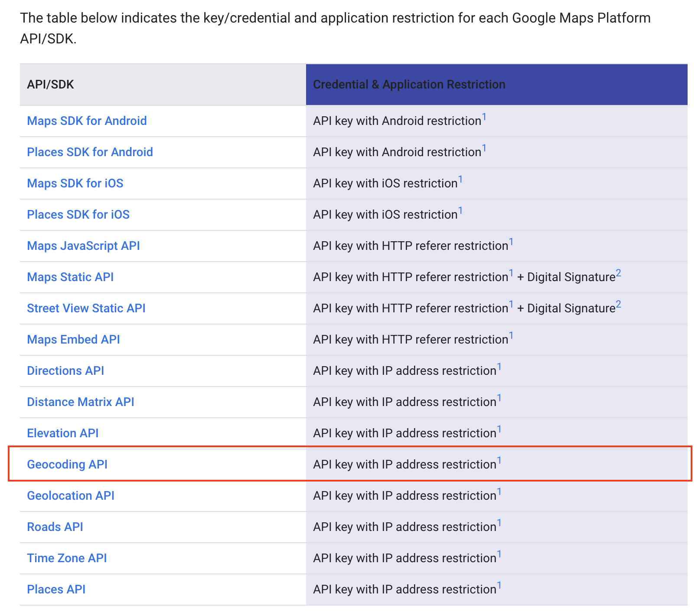The width and height of the screenshot is (698, 616).
Task: Click footnote 1 in Maps SDK for iOS row
Action: pyautogui.click(x=460, y=180)
